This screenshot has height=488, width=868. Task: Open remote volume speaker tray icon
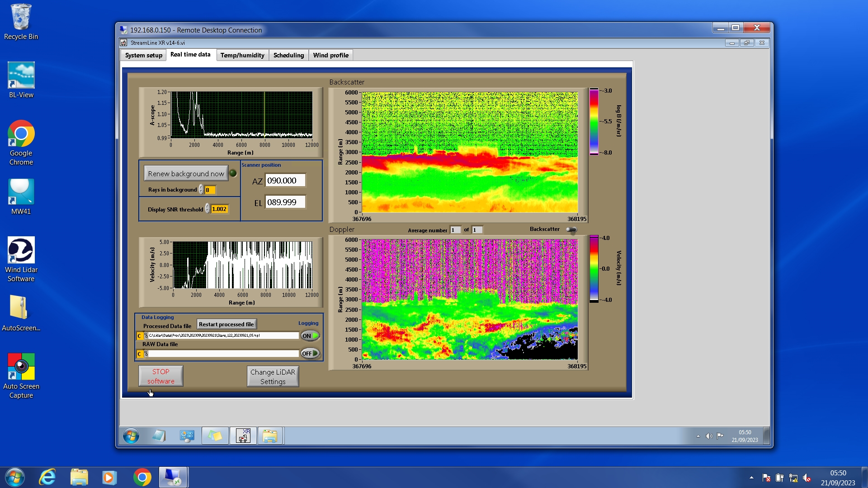(709, 436)
